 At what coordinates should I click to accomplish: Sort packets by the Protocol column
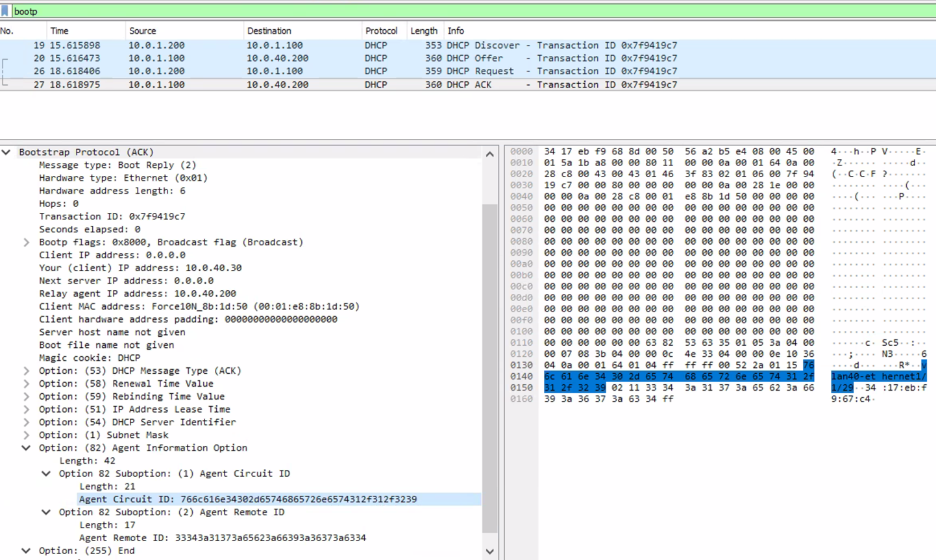382,30
